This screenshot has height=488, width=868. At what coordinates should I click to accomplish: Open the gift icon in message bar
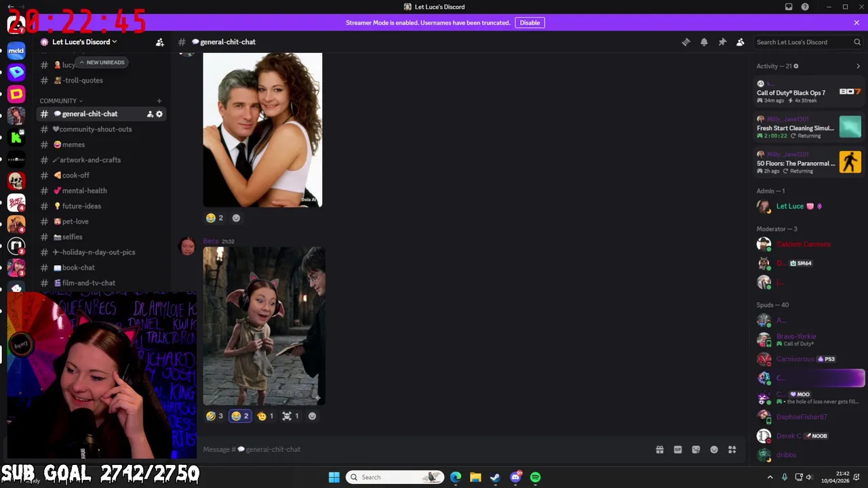[660, 449]
